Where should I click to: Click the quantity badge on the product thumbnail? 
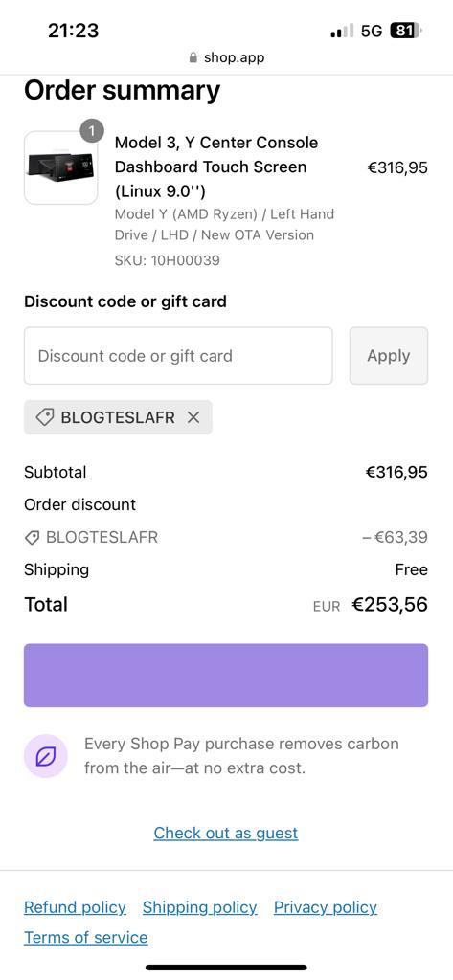(x=92, y=130)
